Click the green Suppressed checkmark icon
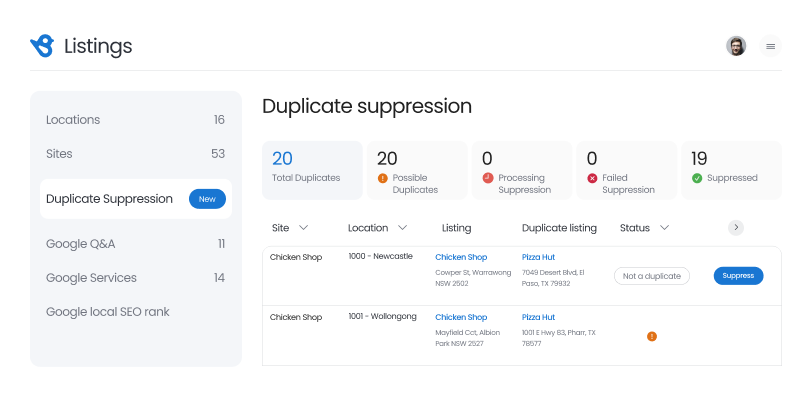This screenshot has height=397, width=812. coord(697,178)
